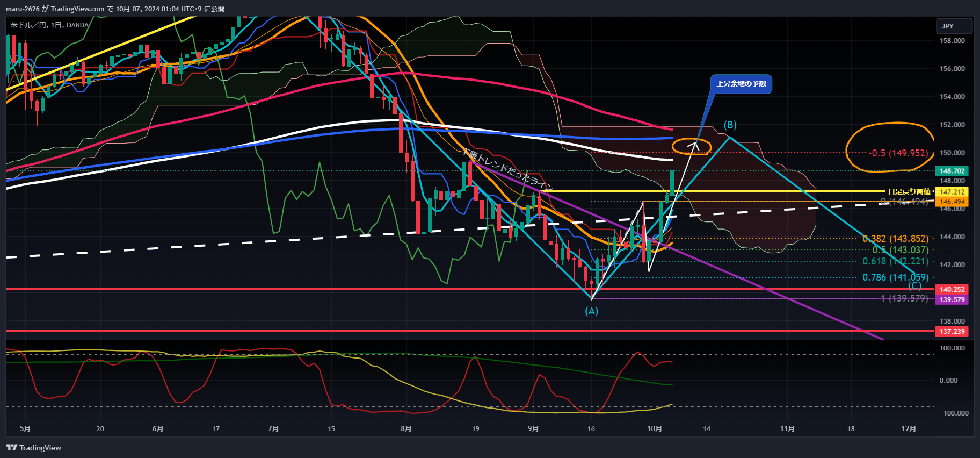Select the 152.000 price axis label

pyautogui.click(x=952, y=125)
